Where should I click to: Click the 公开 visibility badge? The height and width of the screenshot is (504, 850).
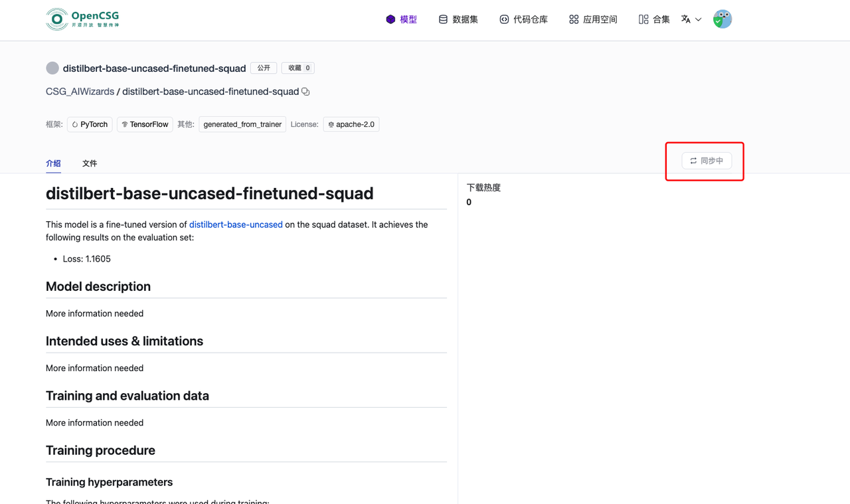[264, 68]
